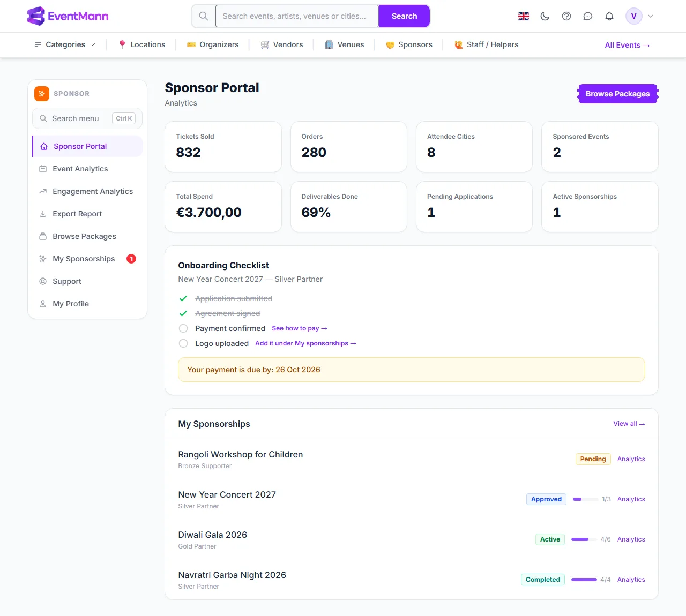Viewport: 686px width, 616px height.
Task: Click the Export Report download icon
Action: (43, 214)
